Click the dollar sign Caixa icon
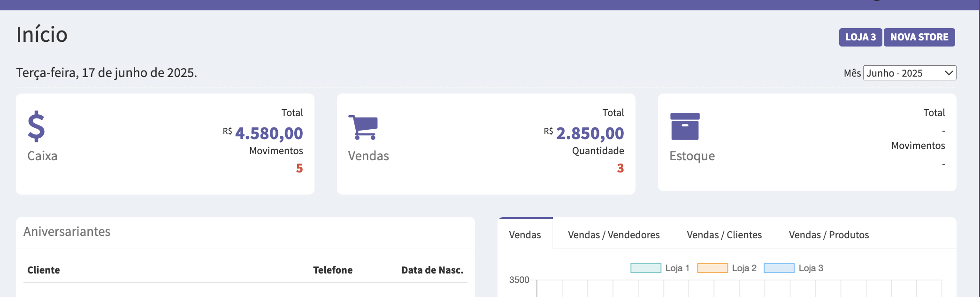The image size is (980, 297). point(36,126)
